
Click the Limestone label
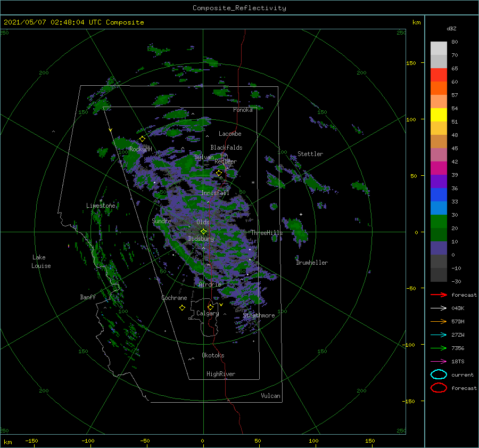(x=101, y=206)
